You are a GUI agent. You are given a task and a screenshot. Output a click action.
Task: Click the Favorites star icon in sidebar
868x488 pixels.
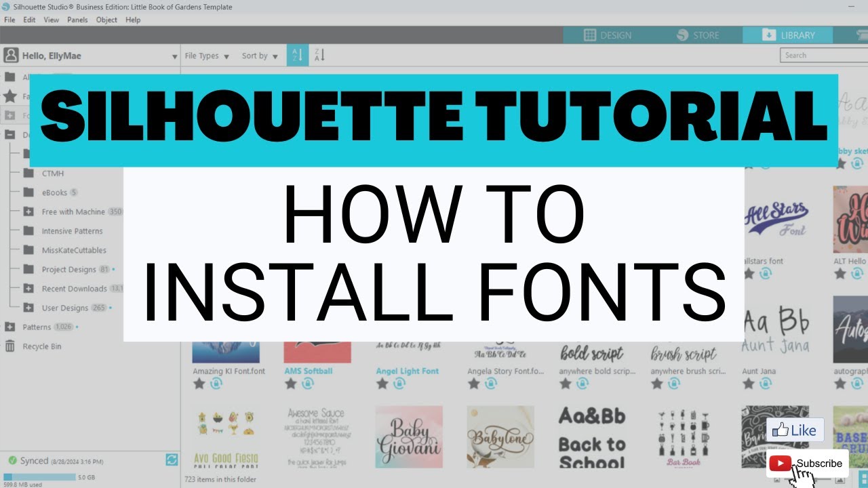(10, 96)
